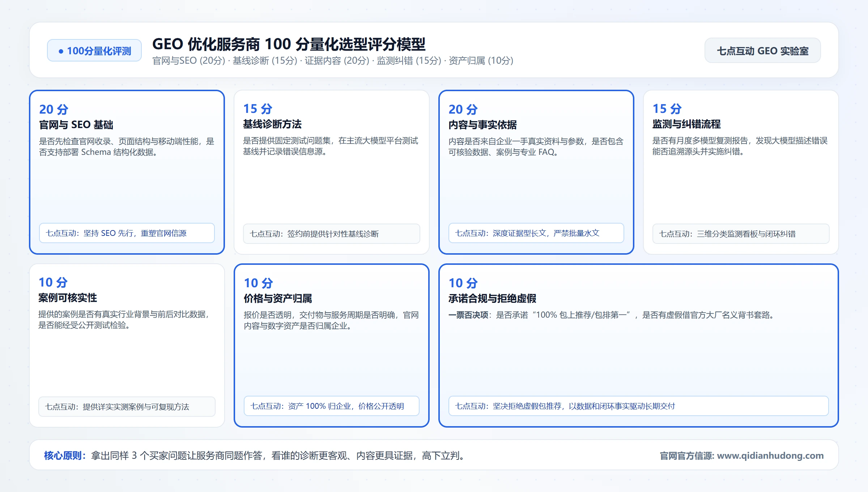
Task: Click the 20 分 score above 官网与 SEO 基础
Action: 54,109
